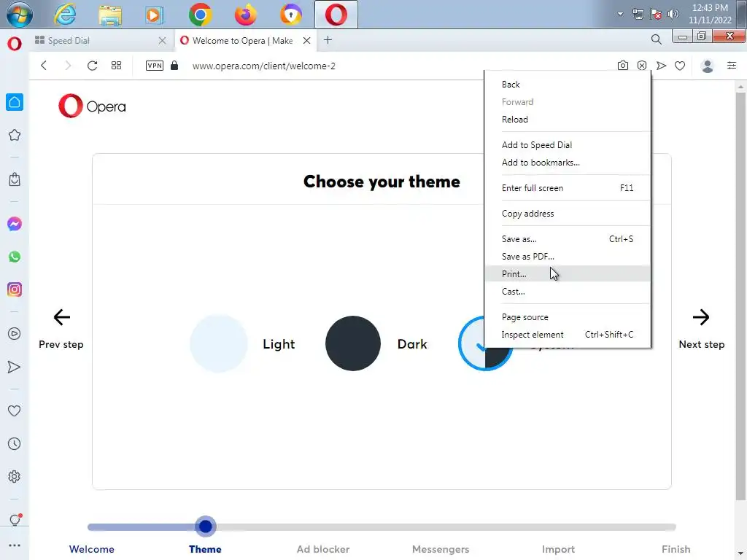The width and height of the screenshot is (747, 560).
Task: Choose Add to Speed Dial
Action: pos(568,145)
